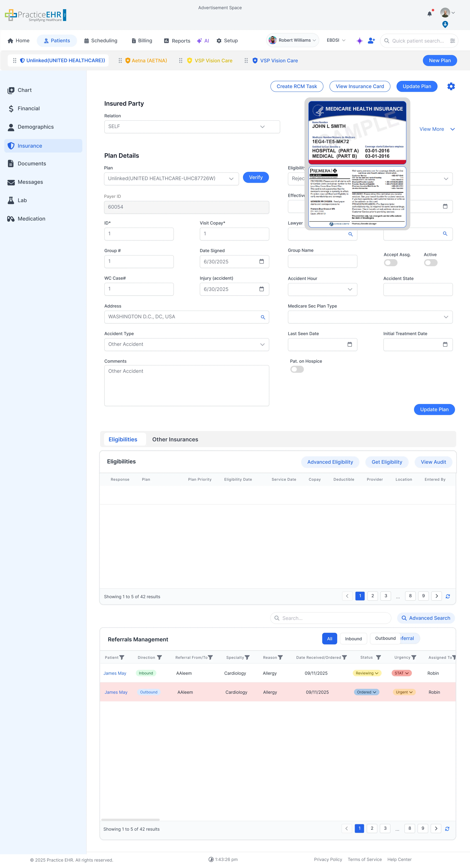Click the Verify button
This screenshot has height=868, width=470.
(256, 177)
